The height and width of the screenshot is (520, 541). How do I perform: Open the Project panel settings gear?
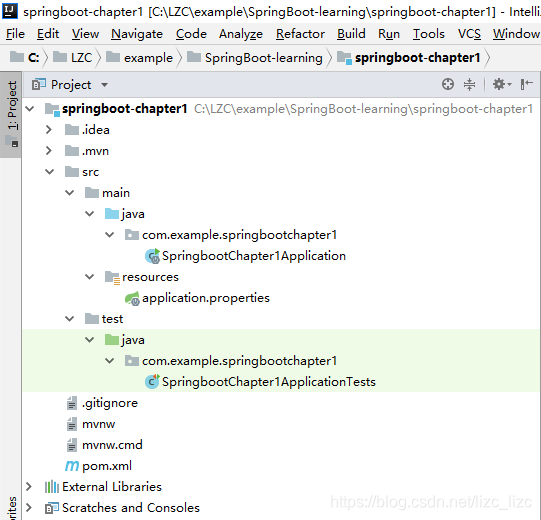[501, 84]
